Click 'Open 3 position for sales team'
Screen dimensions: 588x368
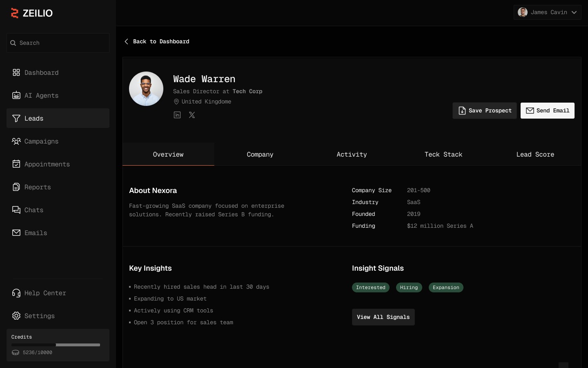pos(184,322)
